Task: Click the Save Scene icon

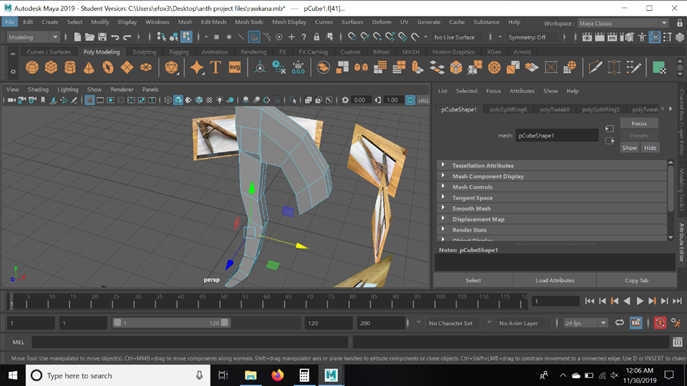Action: coord(102,37)
